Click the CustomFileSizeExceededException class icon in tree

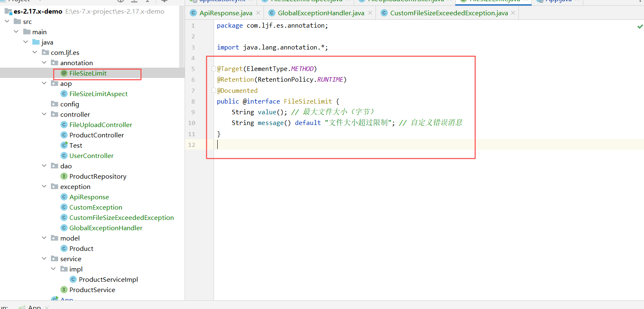[x=64, y=218]
